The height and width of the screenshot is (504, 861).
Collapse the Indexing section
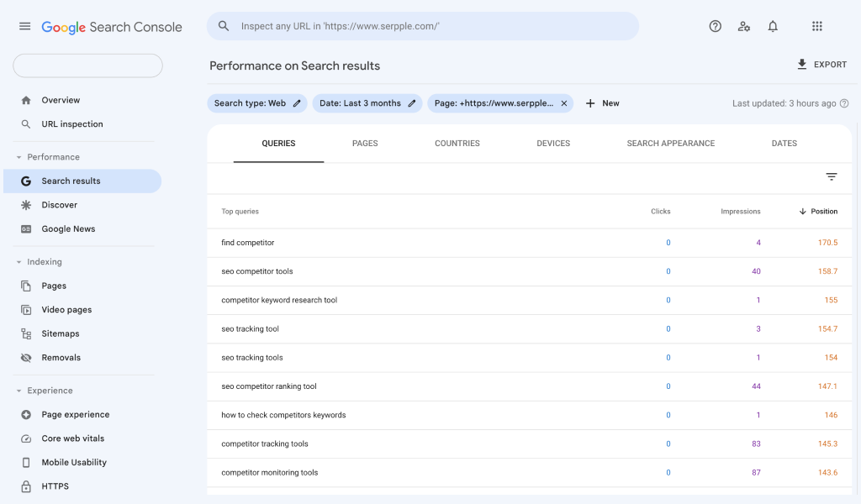click(x=18, y=262)
